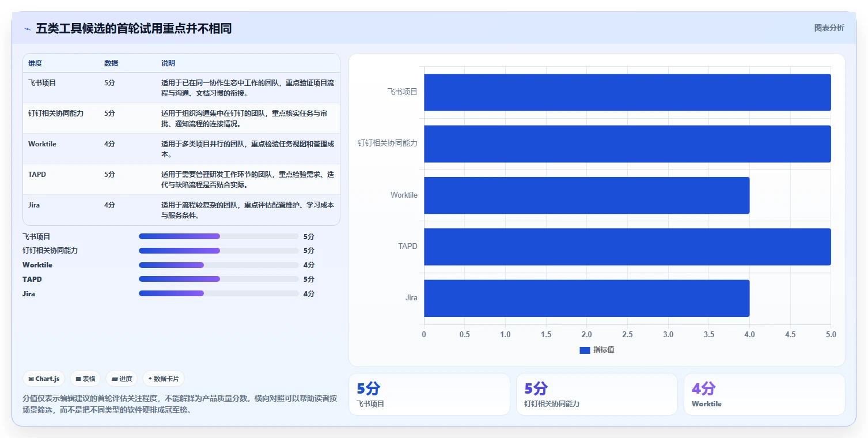Click the 指标值 legend text
Screen dimensions: 868x438
[604, 350]
